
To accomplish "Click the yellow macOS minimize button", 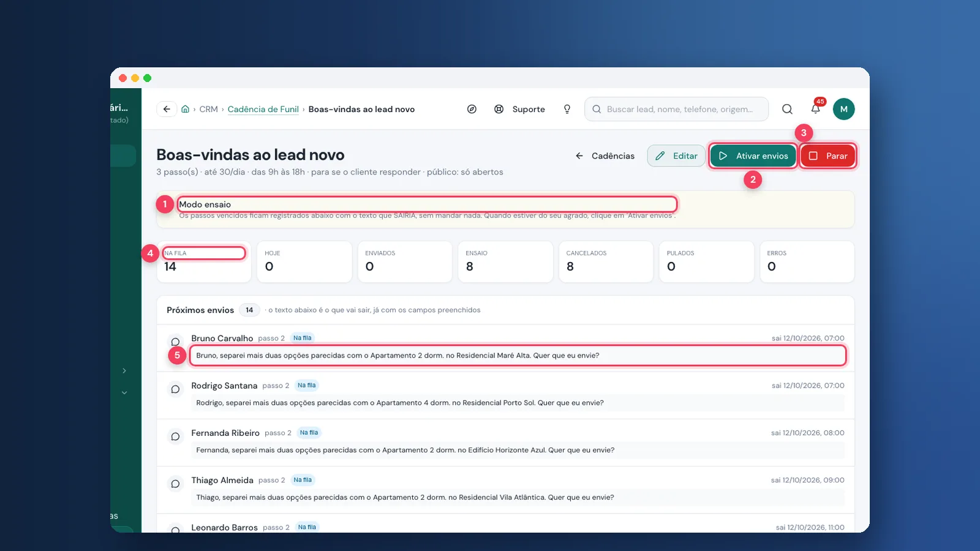I will tap(135, 78).
